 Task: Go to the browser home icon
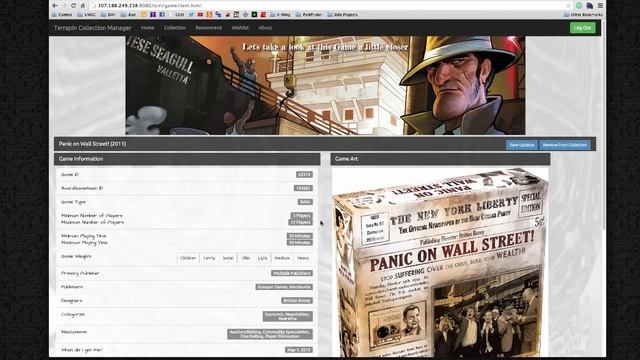pyautogui.click(x=82, y=5)
